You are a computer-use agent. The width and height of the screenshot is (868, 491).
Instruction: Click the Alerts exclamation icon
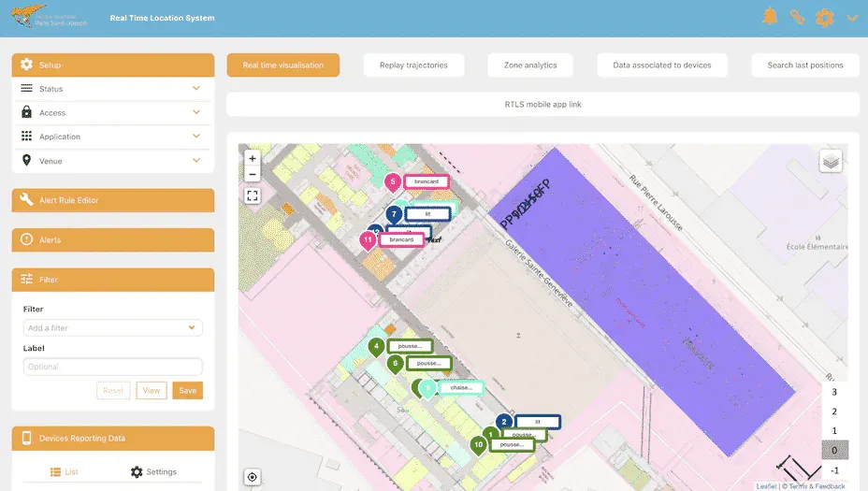(26, 239)
